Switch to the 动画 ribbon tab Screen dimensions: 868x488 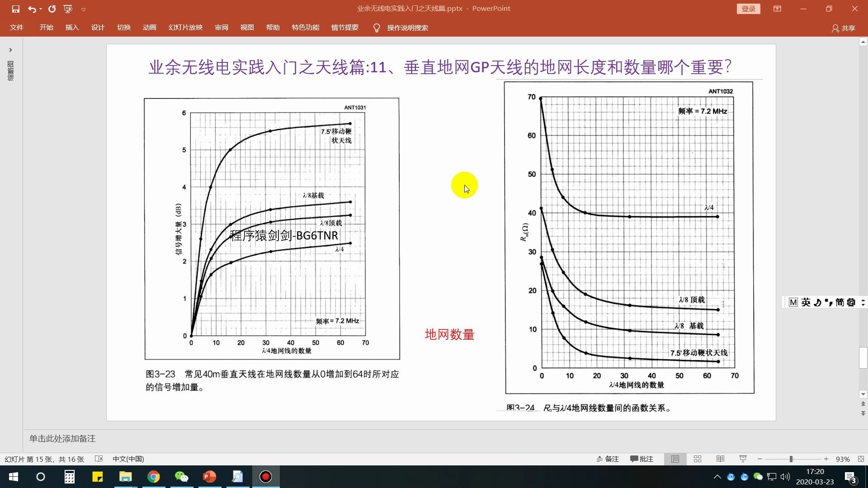point(150,28)
